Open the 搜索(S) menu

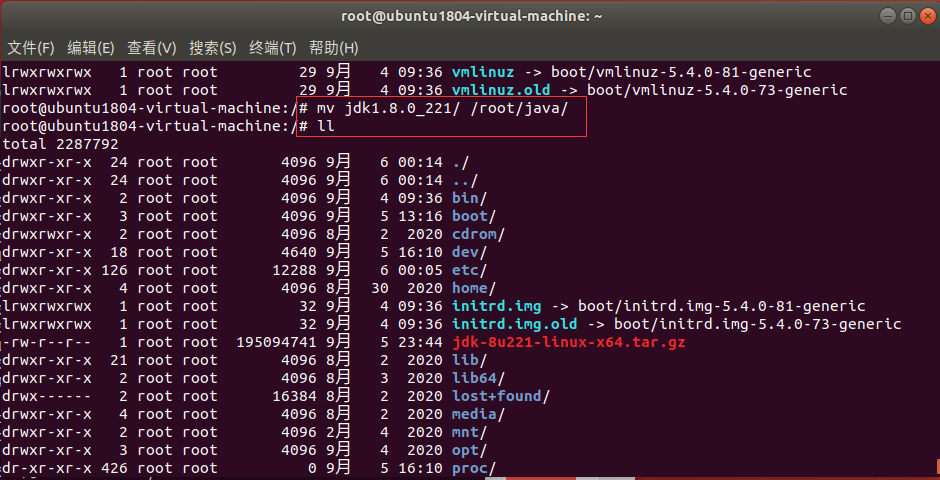[x=212, y=48]
